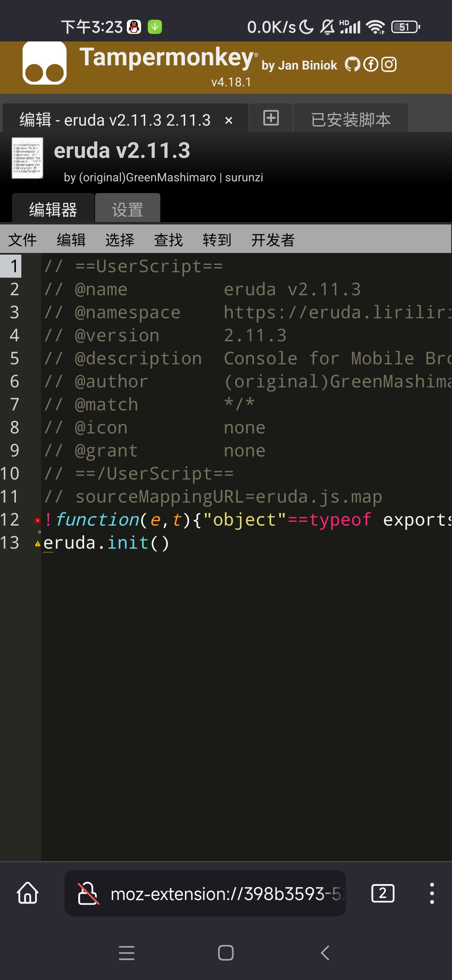Image resolution: width=452 pixels, height=980 pixels.
Task: Click the red error marker on line 12
Action: tap(38, 520)
